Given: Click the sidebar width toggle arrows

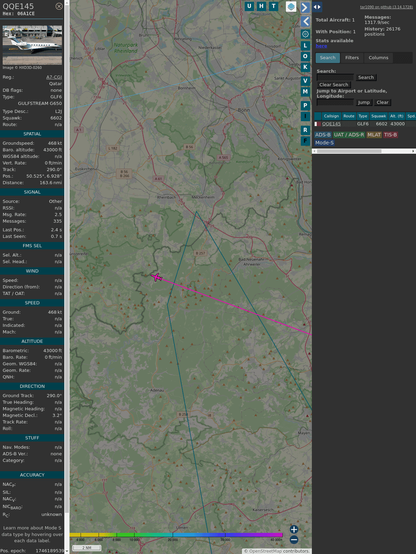Looking at the screenshot, I should [317, 7].
